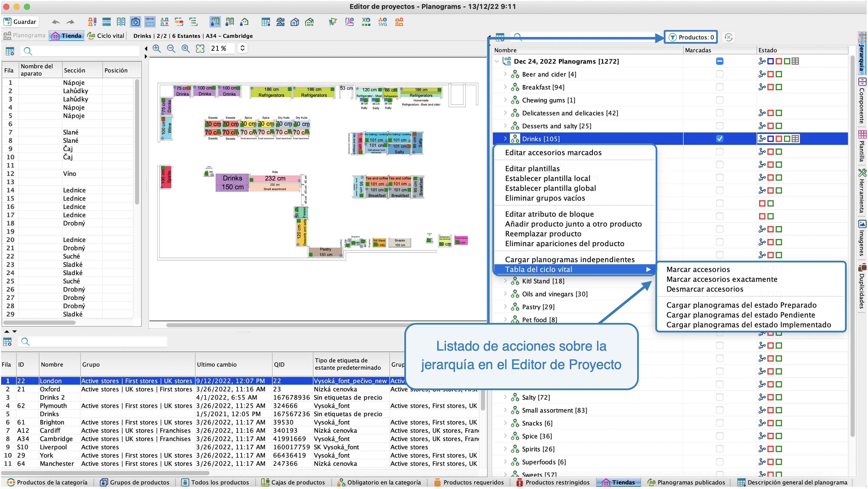Zoom out of the store floor plan
Image resolution: width=868 pixels, height=489 pixels.
pyautogui.click(x=171, y=48)
